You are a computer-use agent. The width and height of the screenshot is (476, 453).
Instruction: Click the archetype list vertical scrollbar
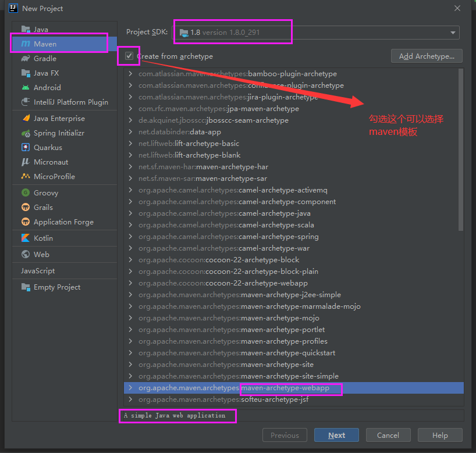(461, 150)
